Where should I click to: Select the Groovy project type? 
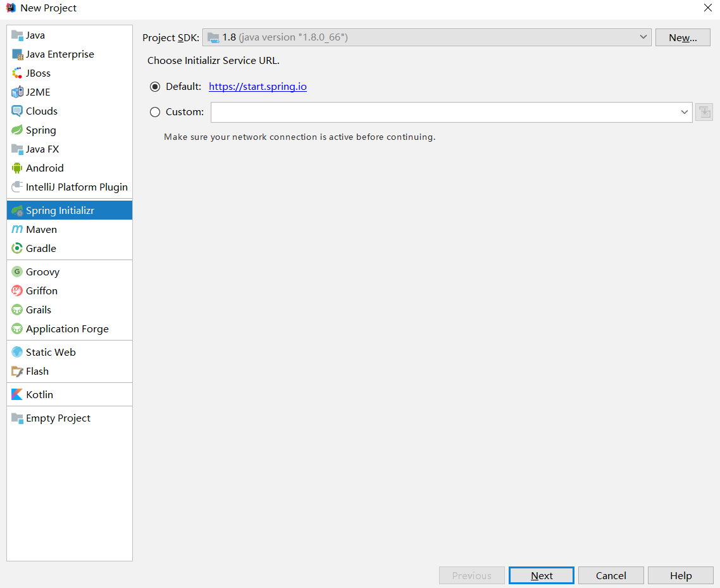pos(42,272)
